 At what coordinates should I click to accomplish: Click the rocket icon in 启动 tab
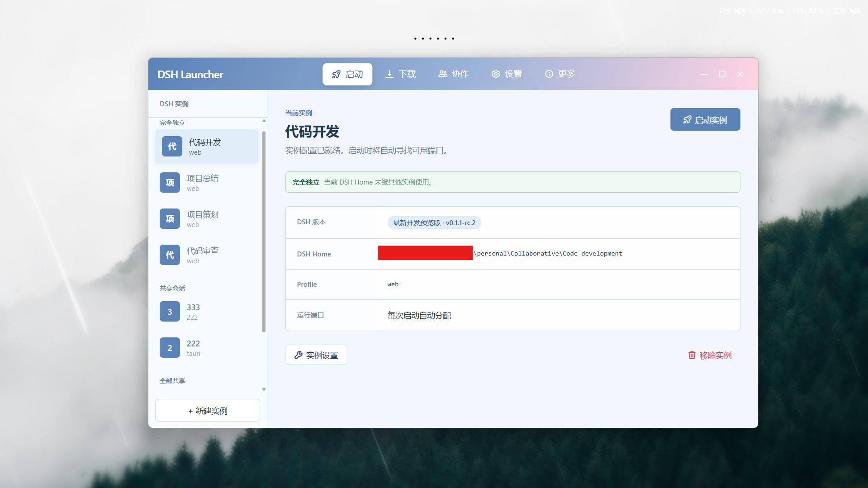(x=336, y=74)
